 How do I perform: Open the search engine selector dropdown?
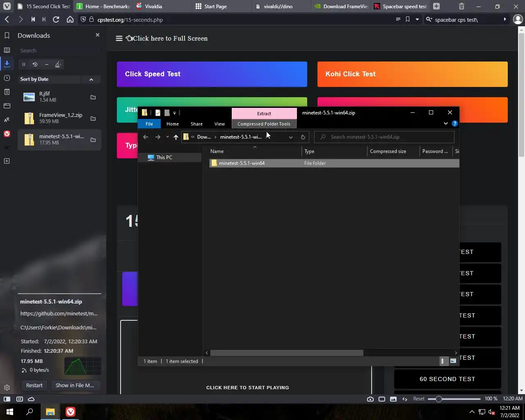429,19
